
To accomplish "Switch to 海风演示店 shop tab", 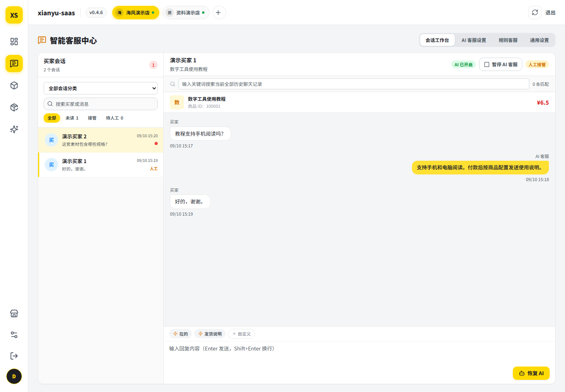I will click(136, 13).
